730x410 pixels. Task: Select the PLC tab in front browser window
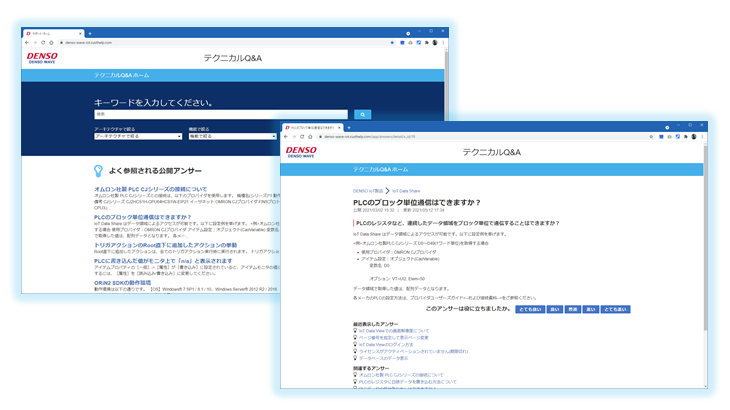[311, 128]
